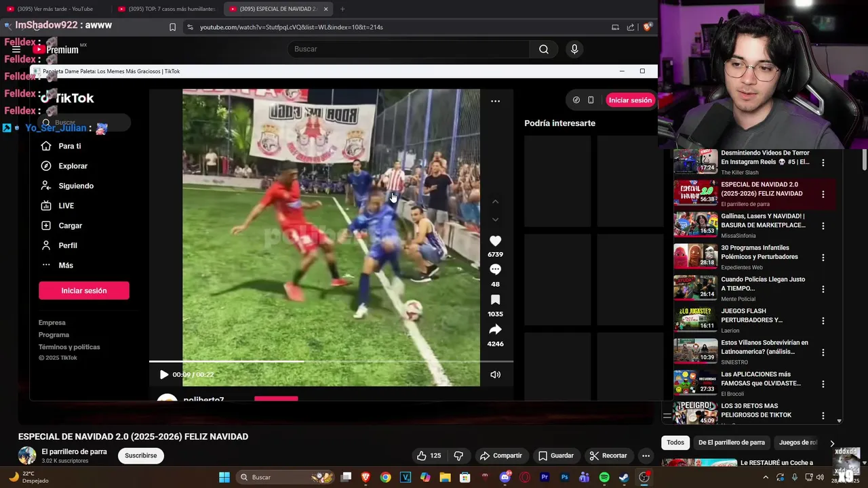This screenshot has width=868, height=488.
Task: Open options for Desmintiendo Videos De Terror item
Action: coord(823,163)
